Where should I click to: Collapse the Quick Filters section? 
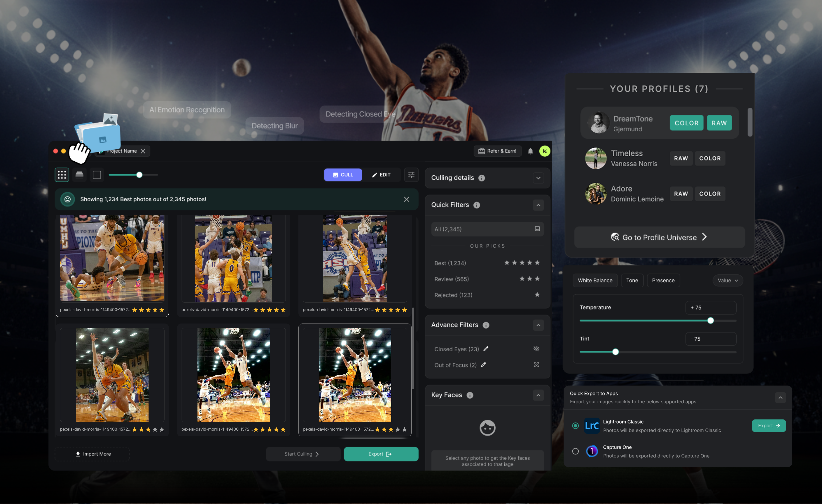(x=538, y=205)
